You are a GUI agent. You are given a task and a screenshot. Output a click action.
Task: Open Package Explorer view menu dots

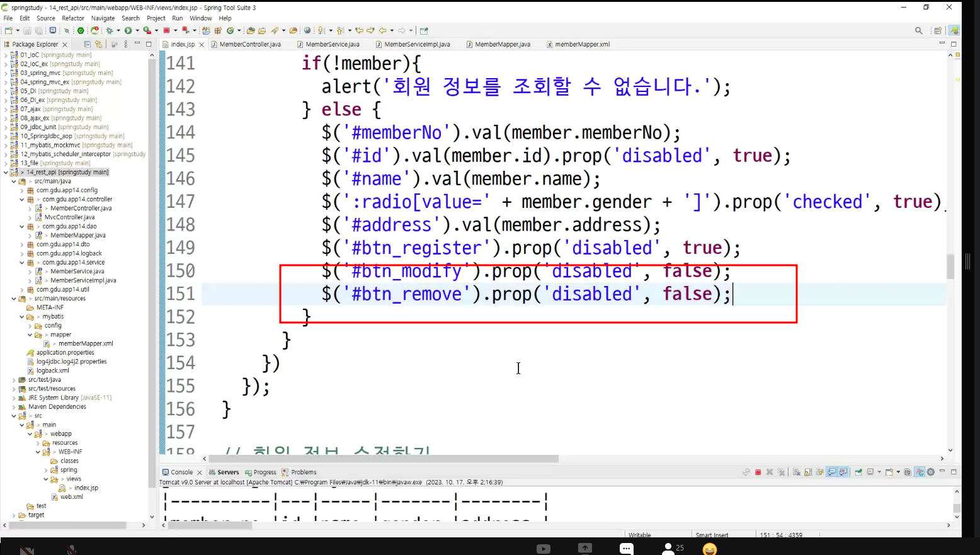click(126, 44)
